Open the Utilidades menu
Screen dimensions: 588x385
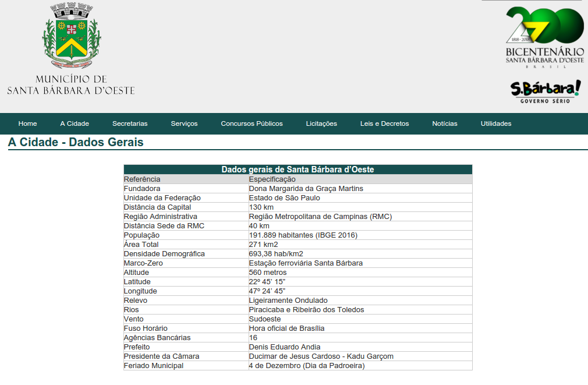tap(496, 123)
